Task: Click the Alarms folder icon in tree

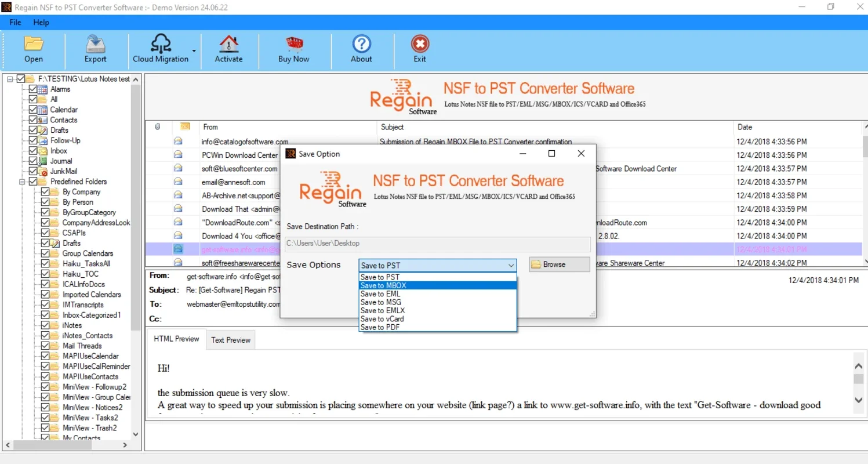Action: click(42, 89)
